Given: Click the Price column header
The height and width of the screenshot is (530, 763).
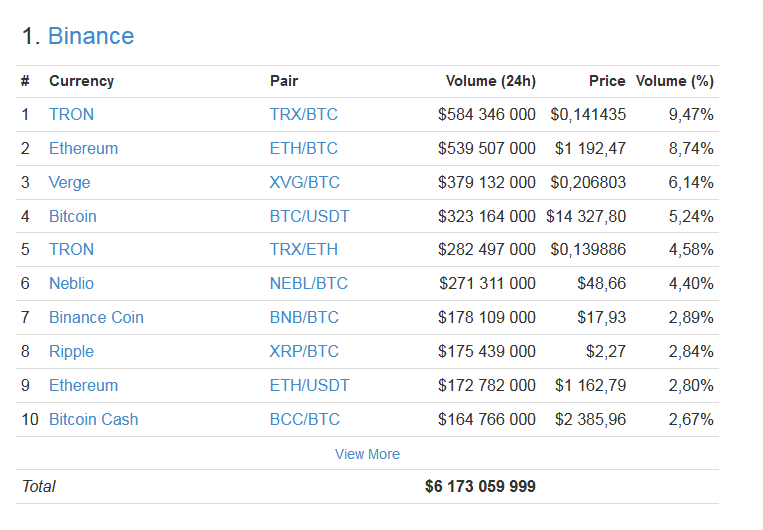Looking at the screenshot, I should 607,81.
